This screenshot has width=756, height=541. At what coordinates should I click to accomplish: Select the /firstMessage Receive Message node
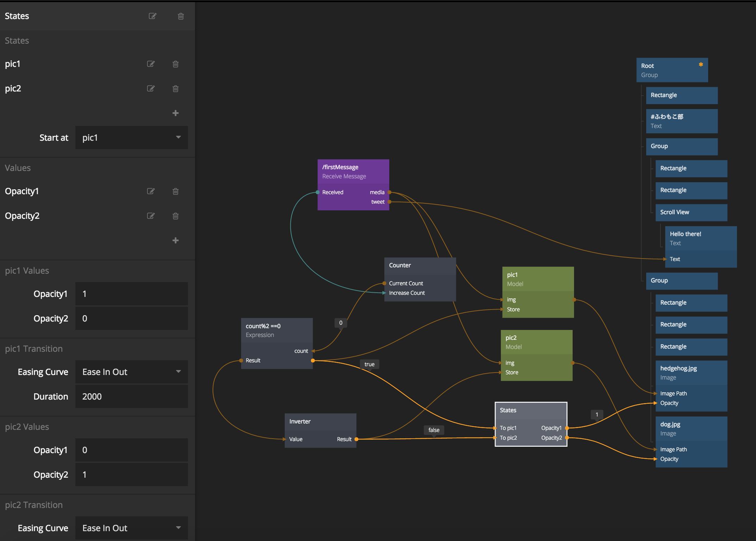pyautogui.click(x=353, y=171)
